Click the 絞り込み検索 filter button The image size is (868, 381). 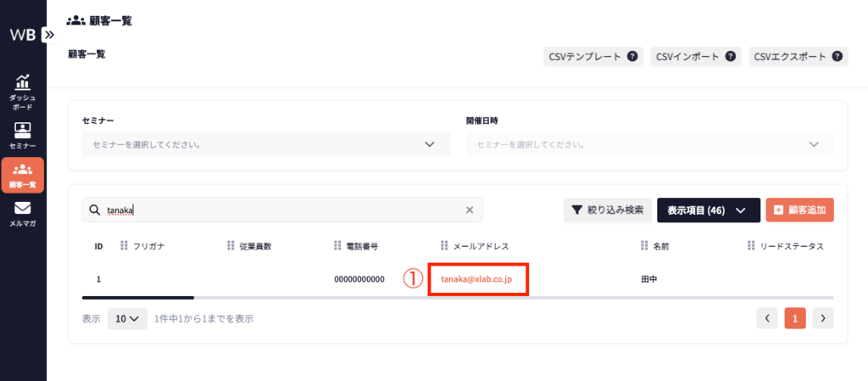tap(607, 210)
